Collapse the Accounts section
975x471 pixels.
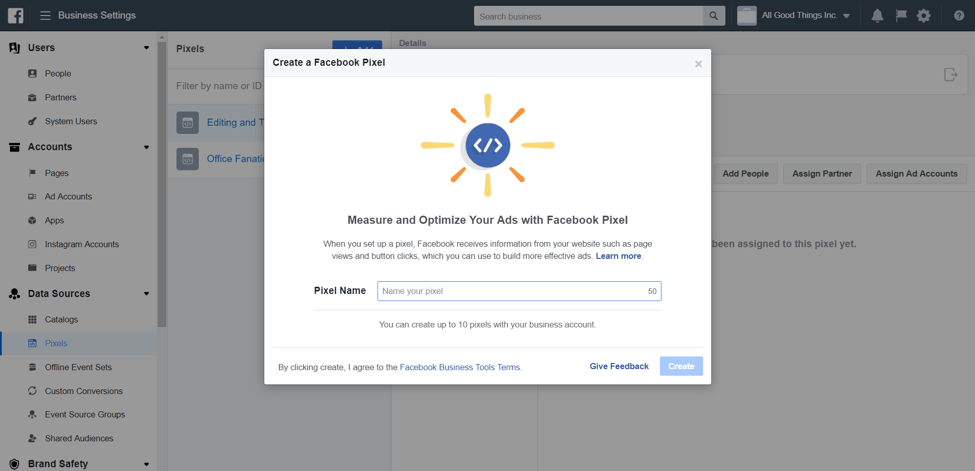point(146,147)
